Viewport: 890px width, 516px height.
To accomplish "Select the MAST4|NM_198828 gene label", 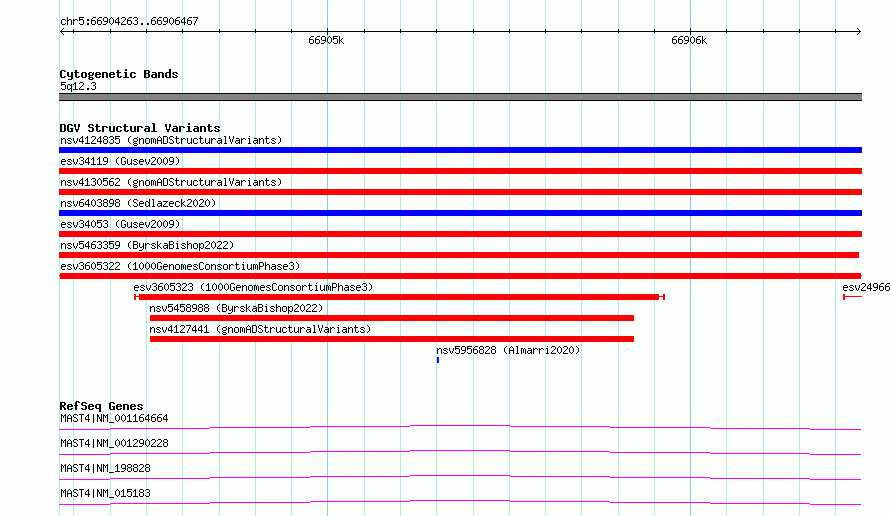I will tap(105, 468).
